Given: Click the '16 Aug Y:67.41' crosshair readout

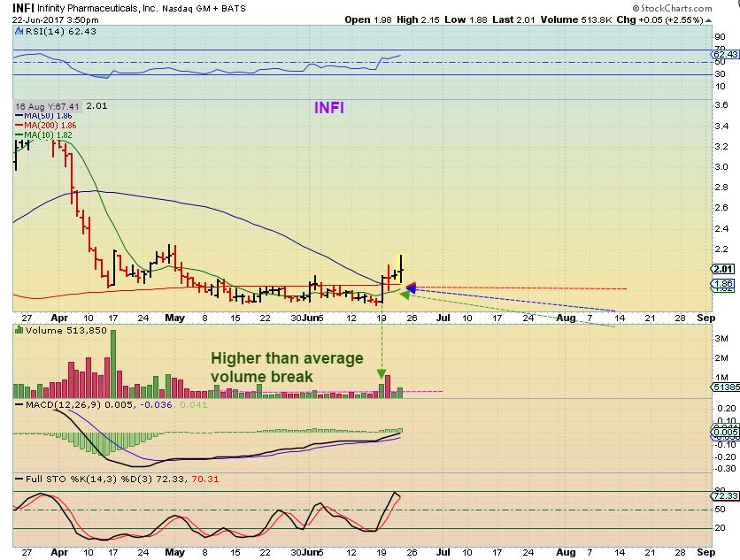Looking at the screenshot, I should (47, 106).
